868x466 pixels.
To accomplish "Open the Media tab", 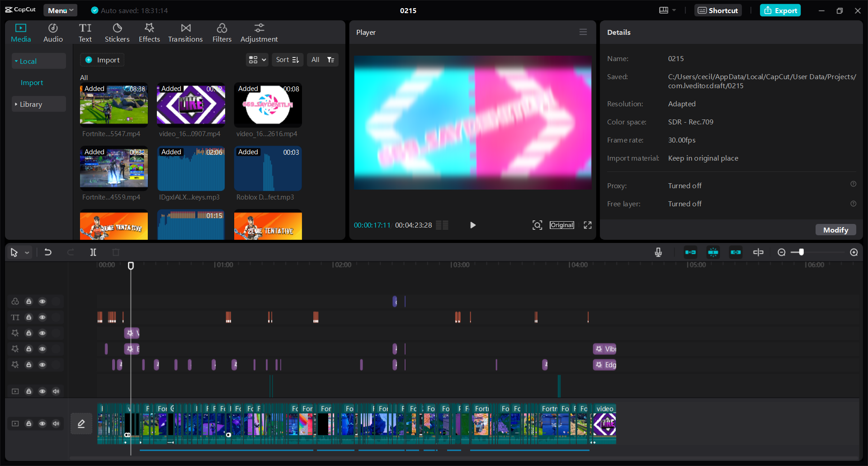I will pyautogui.click(x=21, y=33).
